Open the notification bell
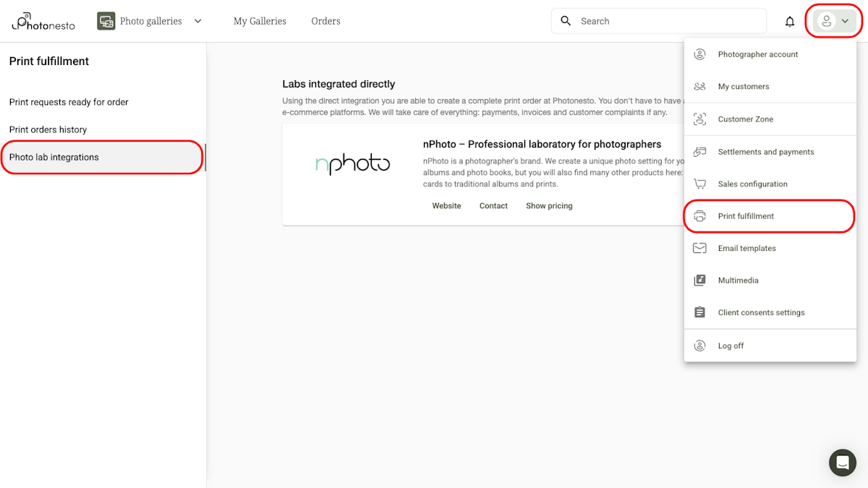Image resolution: width=868 pixels, height=488 pixels. tap(790, 21)
